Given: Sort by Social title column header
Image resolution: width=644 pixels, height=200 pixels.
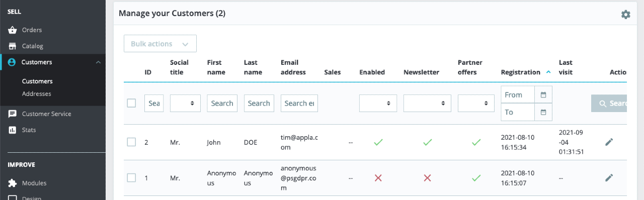Looking at the screenshot, I should 180,67.
